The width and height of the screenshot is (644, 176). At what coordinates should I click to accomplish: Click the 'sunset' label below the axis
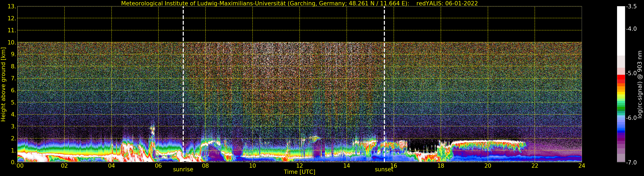click(384, 170)
